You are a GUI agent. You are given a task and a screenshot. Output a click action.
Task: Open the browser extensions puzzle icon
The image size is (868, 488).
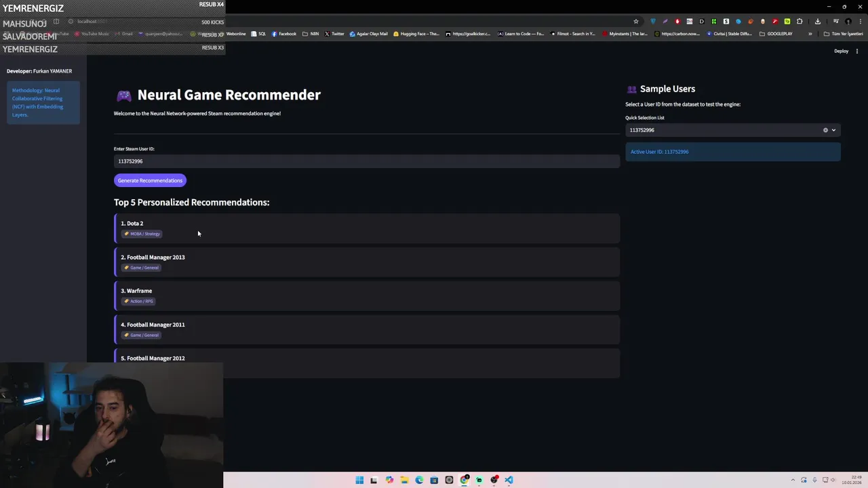pos(800,21)
